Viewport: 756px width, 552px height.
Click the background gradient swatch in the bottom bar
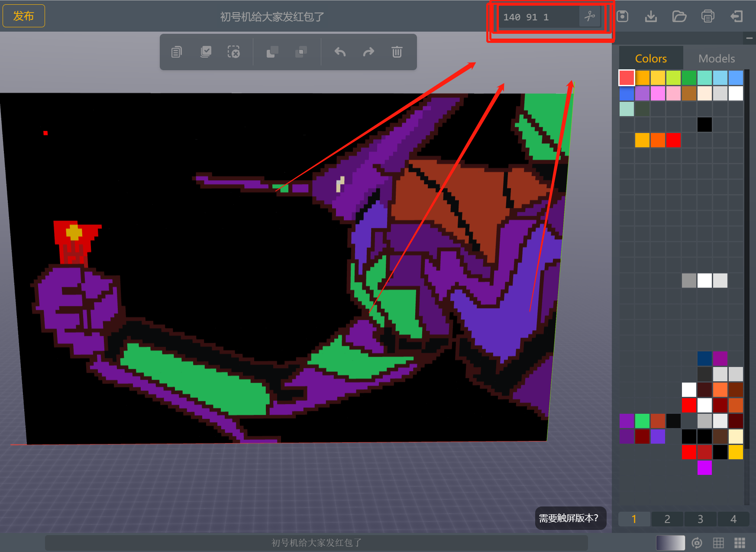click(x=670, y=542)
